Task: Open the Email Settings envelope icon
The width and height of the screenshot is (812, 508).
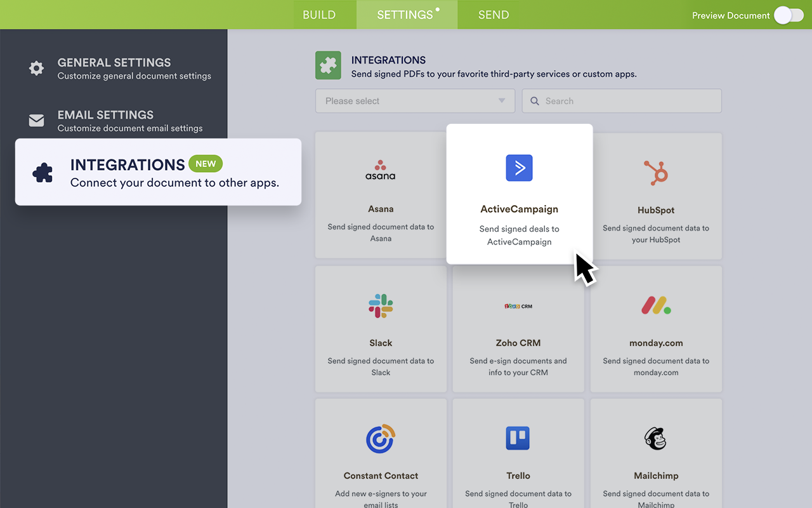Action: coord(36,120)
